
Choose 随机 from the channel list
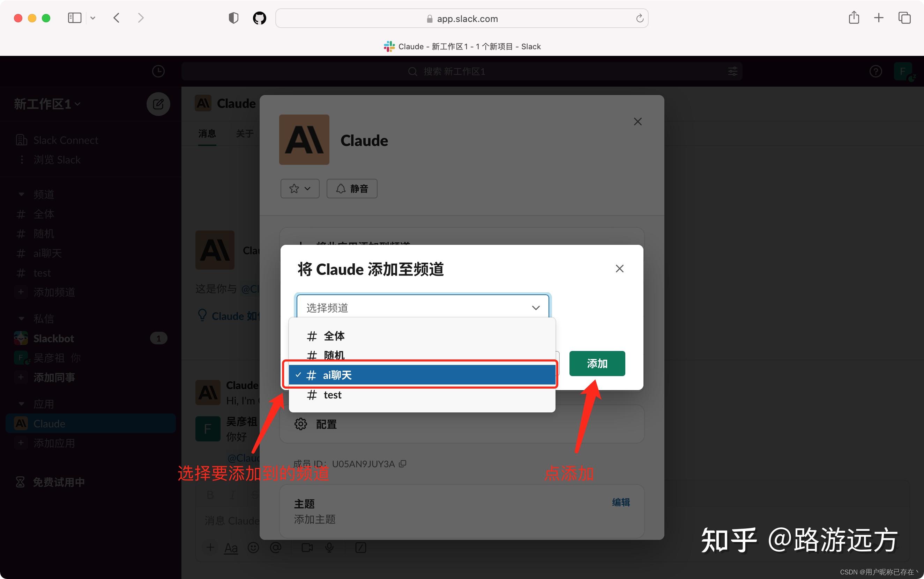[x=422, y=356]
